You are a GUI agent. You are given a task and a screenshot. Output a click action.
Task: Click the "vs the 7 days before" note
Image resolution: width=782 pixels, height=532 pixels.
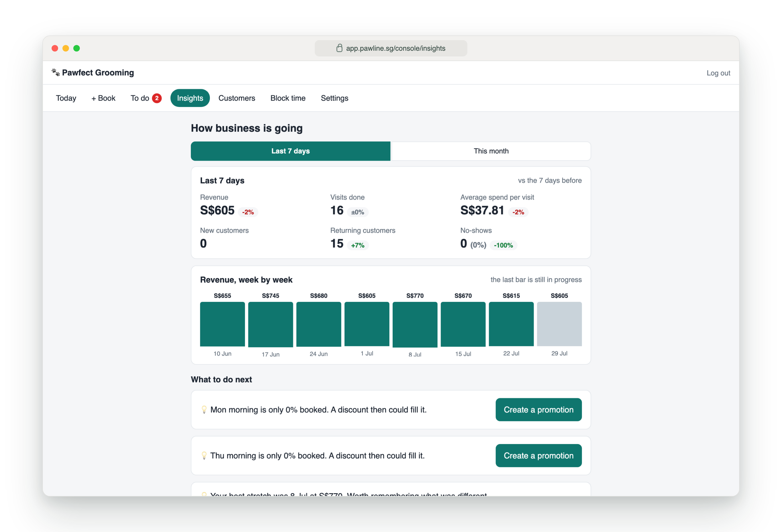coord(550,180)
